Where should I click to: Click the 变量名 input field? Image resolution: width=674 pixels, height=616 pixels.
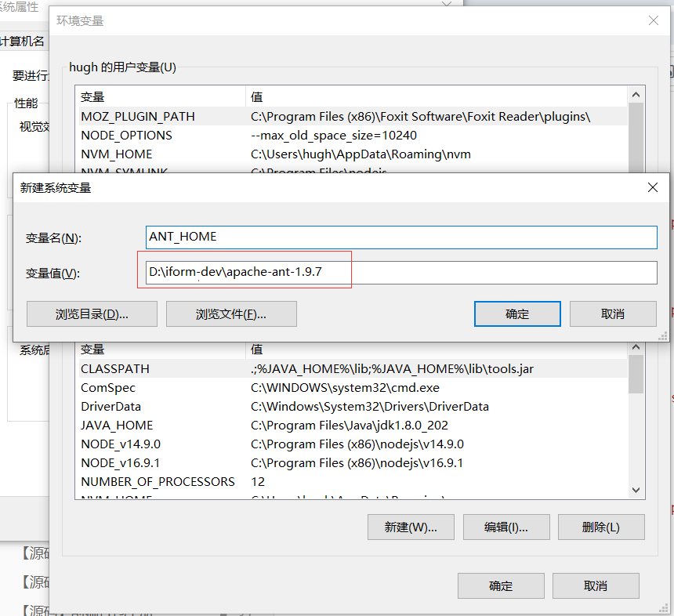401,237
